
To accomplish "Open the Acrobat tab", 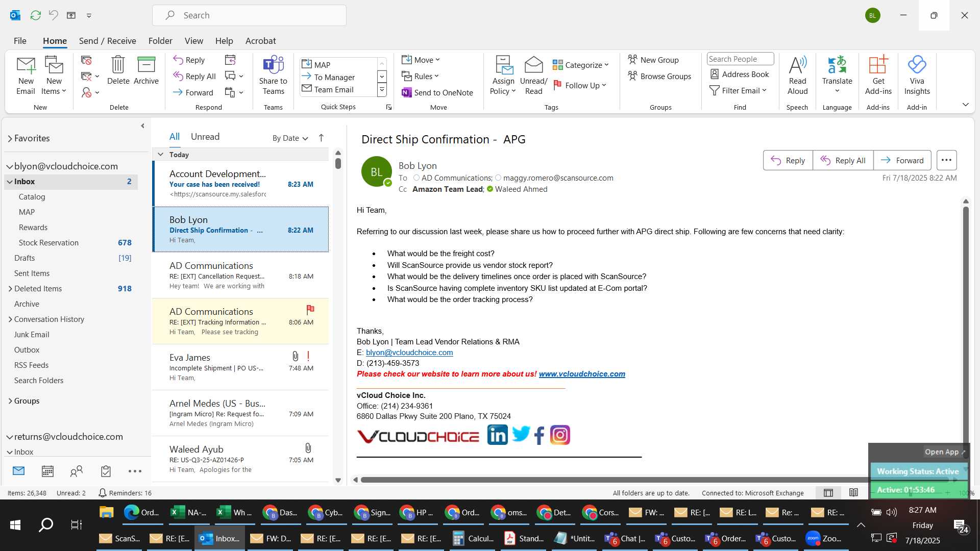I will 260,41.
